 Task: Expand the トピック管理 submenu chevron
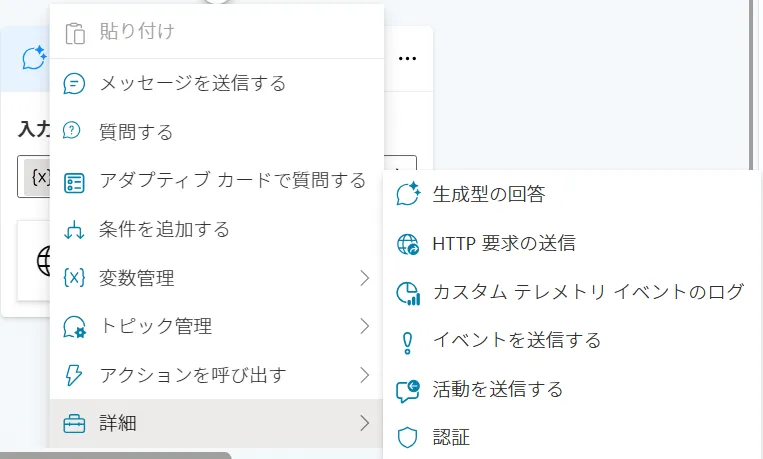pos(364,326)
